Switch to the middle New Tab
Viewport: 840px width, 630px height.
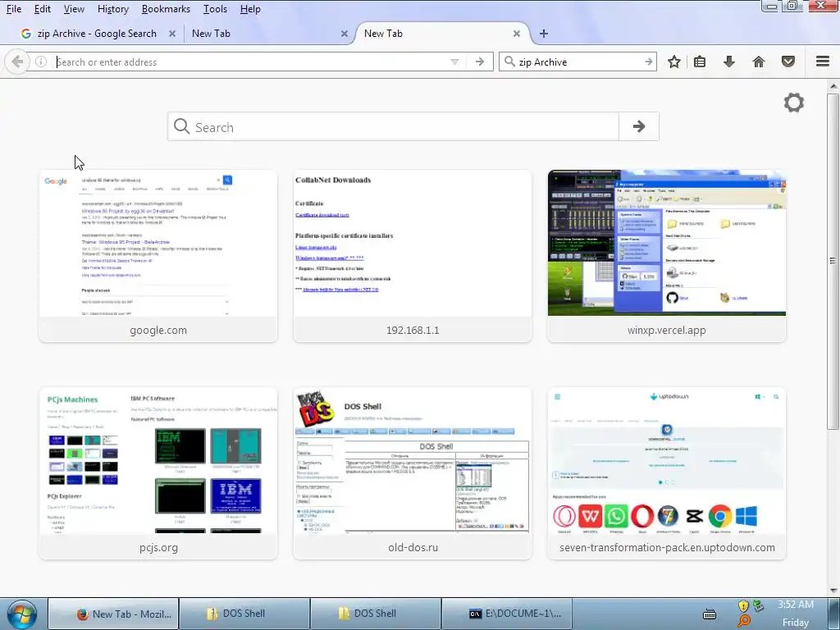pos(268,33)
